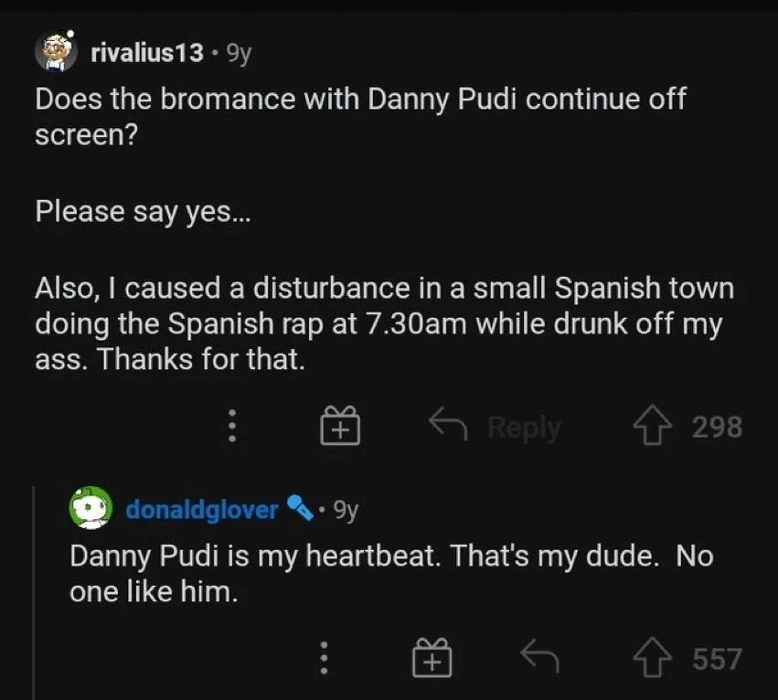
Task: Click the Reply text on rivalius13's comment
Action: point(524,427)
